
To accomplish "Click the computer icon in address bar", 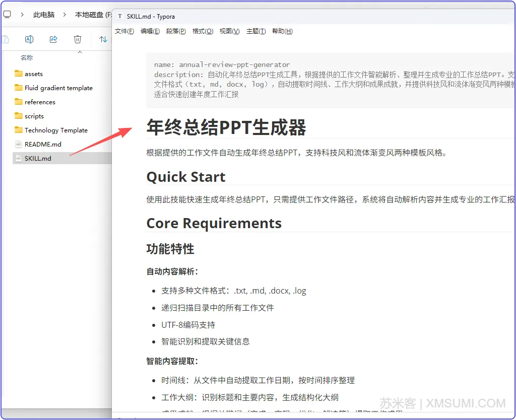I will [x=7, y=15].
